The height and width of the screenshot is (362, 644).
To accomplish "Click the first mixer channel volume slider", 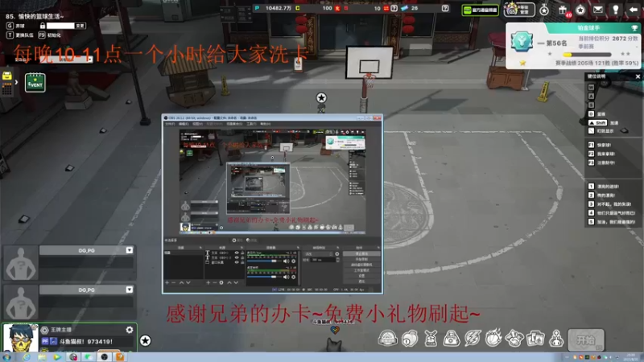I will 264,261.
